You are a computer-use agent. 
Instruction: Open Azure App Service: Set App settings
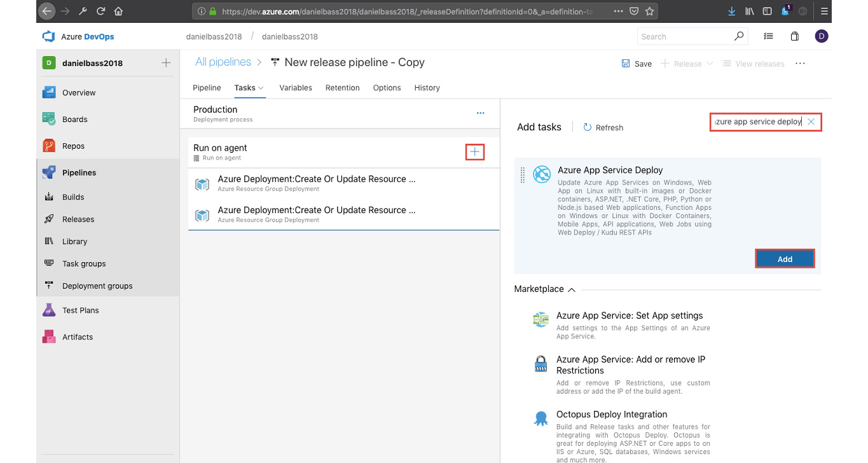tap(630, 315)
